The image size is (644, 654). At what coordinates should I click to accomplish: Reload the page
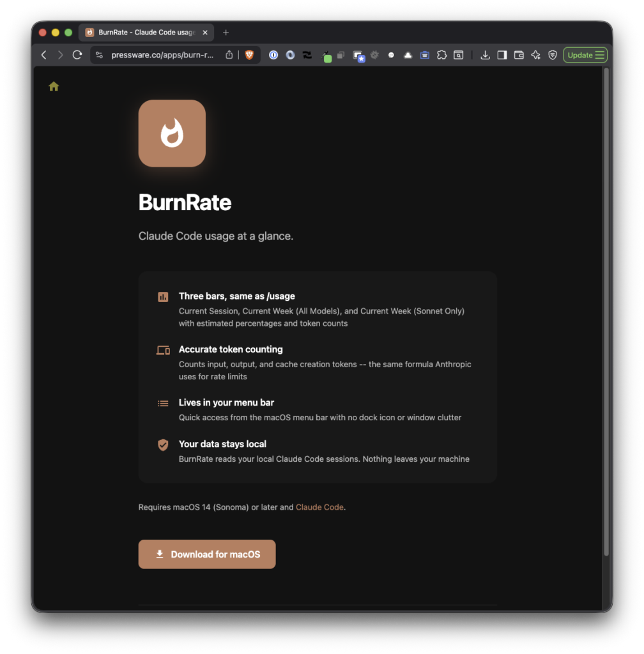coord(77,55)
